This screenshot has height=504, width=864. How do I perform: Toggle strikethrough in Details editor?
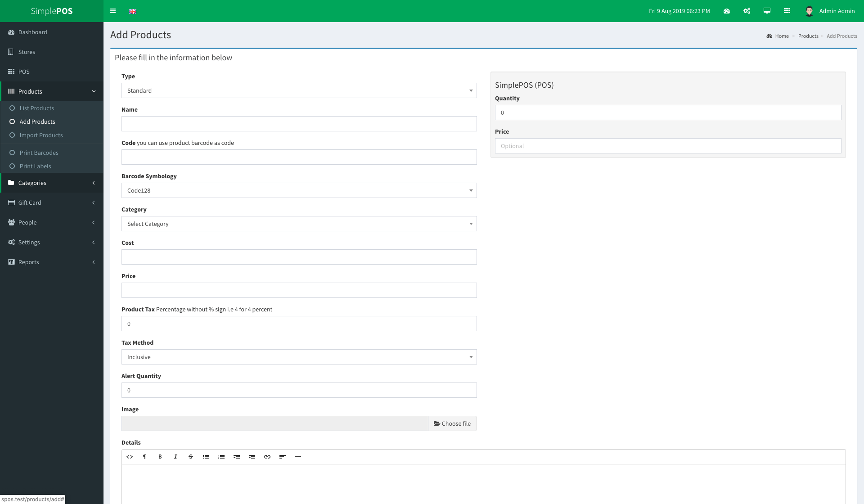click(191, 457)
